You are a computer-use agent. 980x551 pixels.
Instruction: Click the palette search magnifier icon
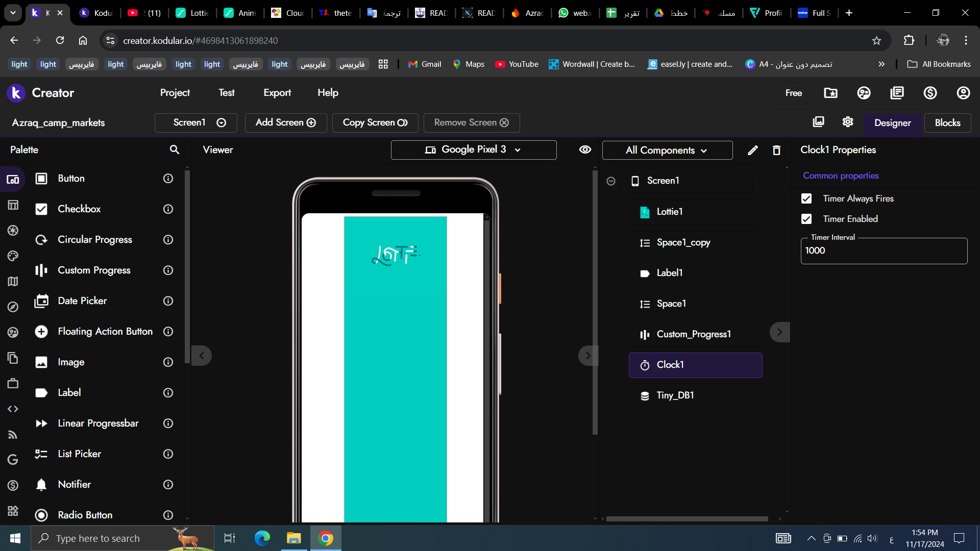point(175,149)
